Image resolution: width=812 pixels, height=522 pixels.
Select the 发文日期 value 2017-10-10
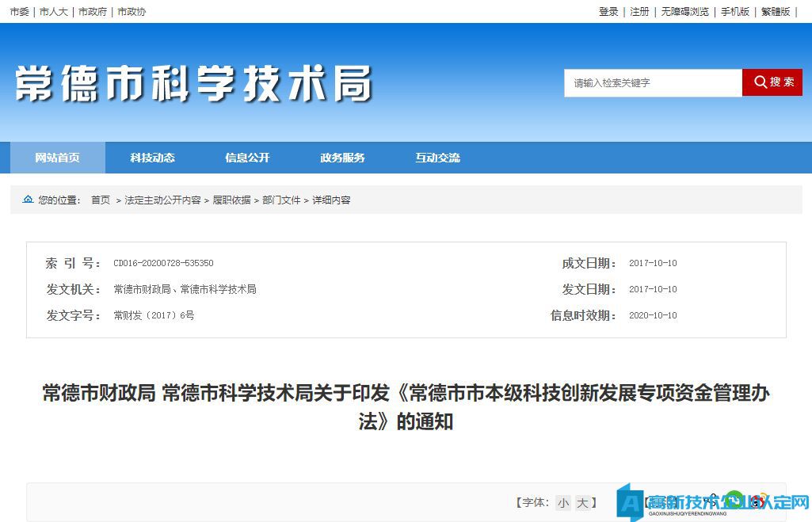pyautogui.click(x=653, y=289)
